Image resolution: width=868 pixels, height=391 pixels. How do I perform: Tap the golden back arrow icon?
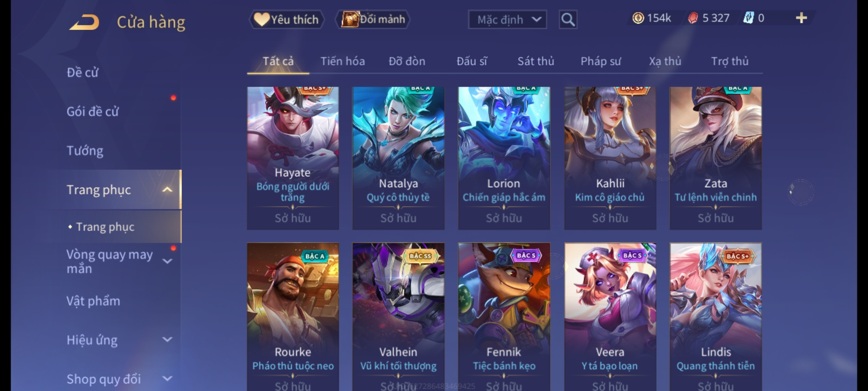click(x=84, y=22)
